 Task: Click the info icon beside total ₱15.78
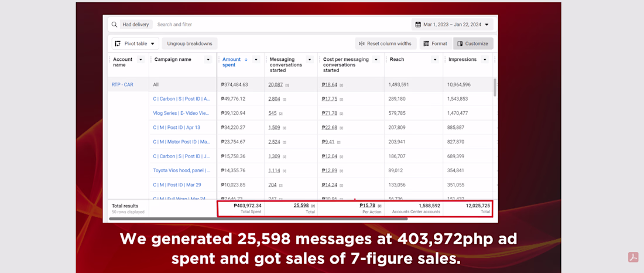click(379, 206)
